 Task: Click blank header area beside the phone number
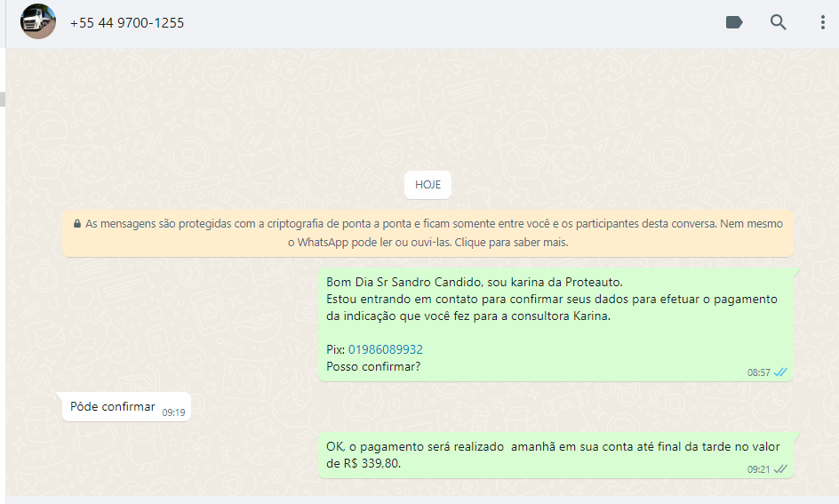(444, 23)
